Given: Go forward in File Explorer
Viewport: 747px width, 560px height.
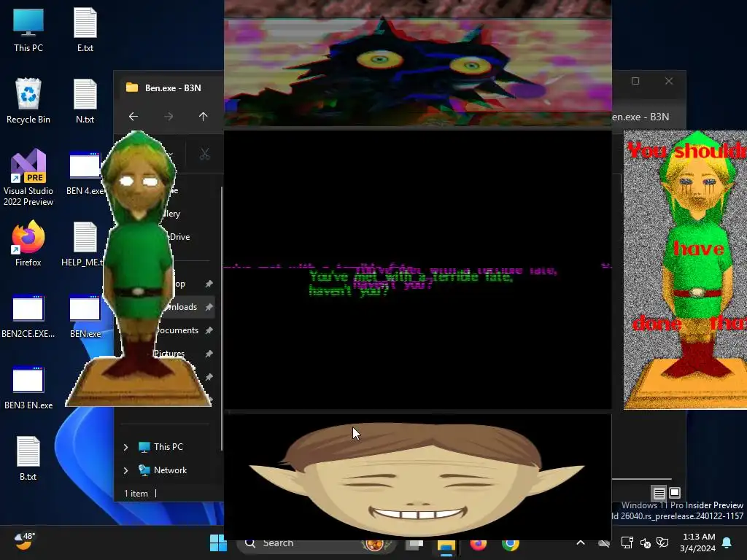Looking at the screenshot, I should click(x=169, y=116).
